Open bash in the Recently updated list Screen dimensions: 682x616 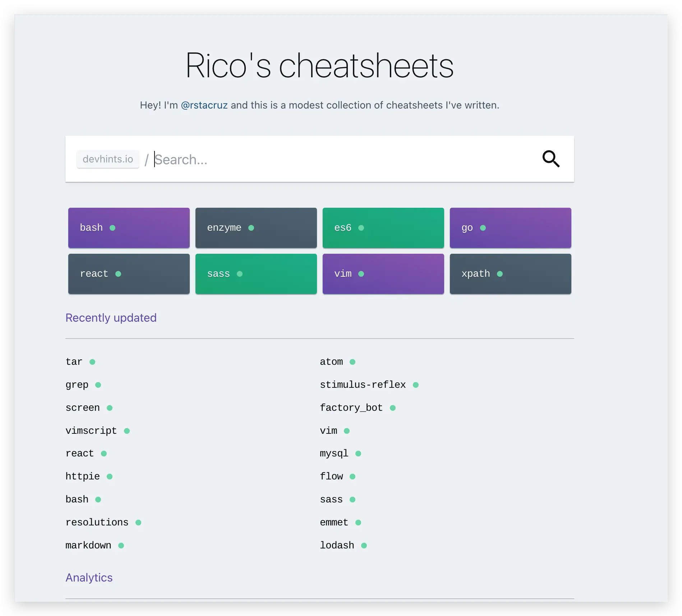(x=77, y=499)
